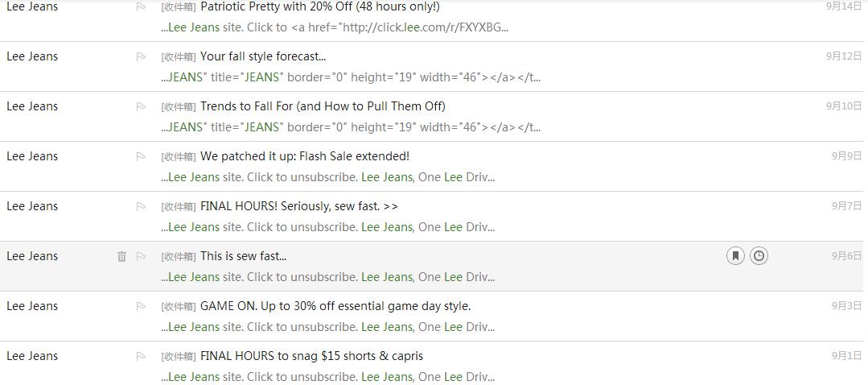Open 'GAME ON. Up to 30% off' email
Screen dimensions: 868x385
coord(335,306)
